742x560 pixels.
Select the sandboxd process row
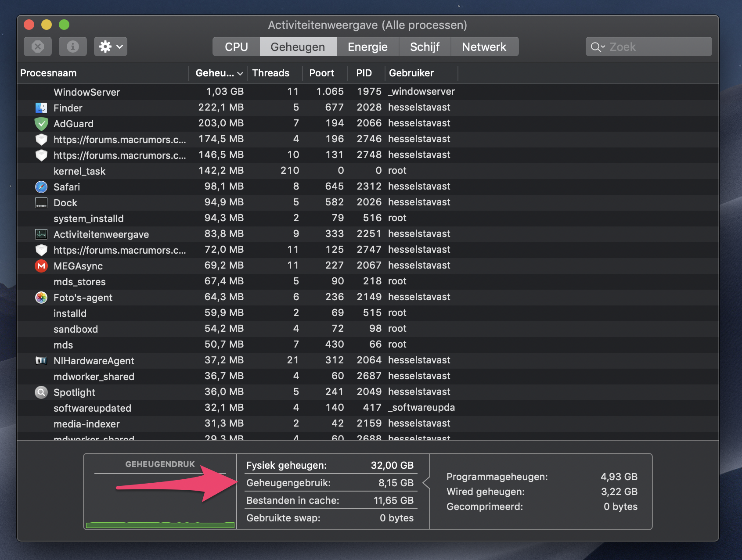click(368, 329)
